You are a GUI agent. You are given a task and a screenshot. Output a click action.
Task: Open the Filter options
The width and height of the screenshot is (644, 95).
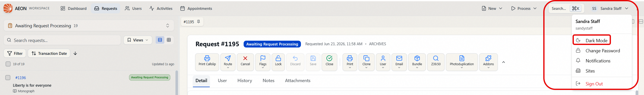coord(15,53)
